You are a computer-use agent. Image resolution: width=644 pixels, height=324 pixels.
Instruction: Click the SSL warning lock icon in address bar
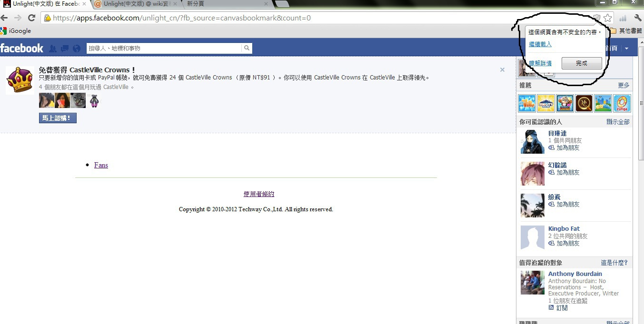[48, 18]
